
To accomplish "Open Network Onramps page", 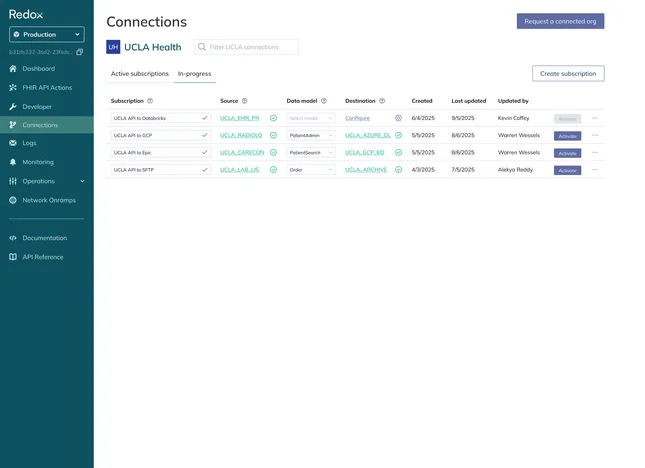I will tap(49, 200).
